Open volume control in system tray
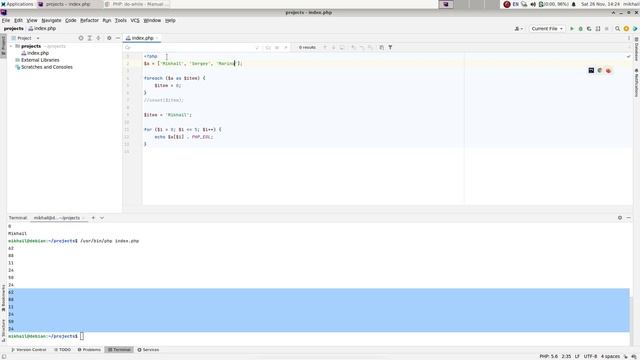Screen dimensions: 640x360 click(533, 4)
